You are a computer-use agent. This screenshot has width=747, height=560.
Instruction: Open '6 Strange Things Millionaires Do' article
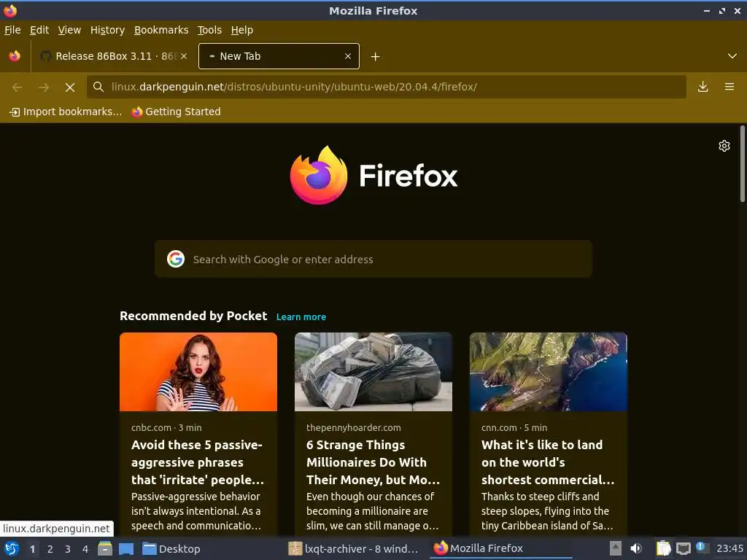click(x=373, y=462)
